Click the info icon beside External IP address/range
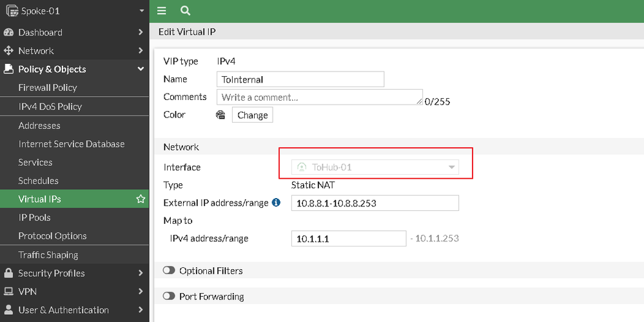 point(277,203)
